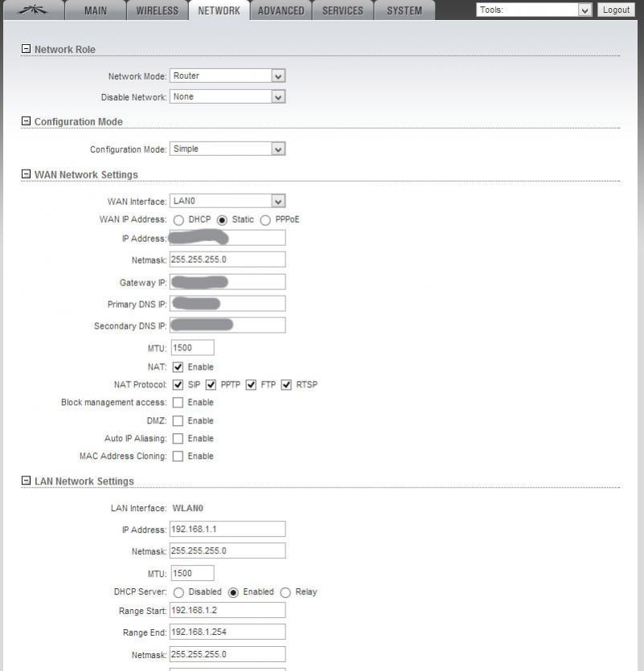Choose the PPPoE radio button
Screen dimensions: 644x671
pyautogui.click(x=265, y=219)
